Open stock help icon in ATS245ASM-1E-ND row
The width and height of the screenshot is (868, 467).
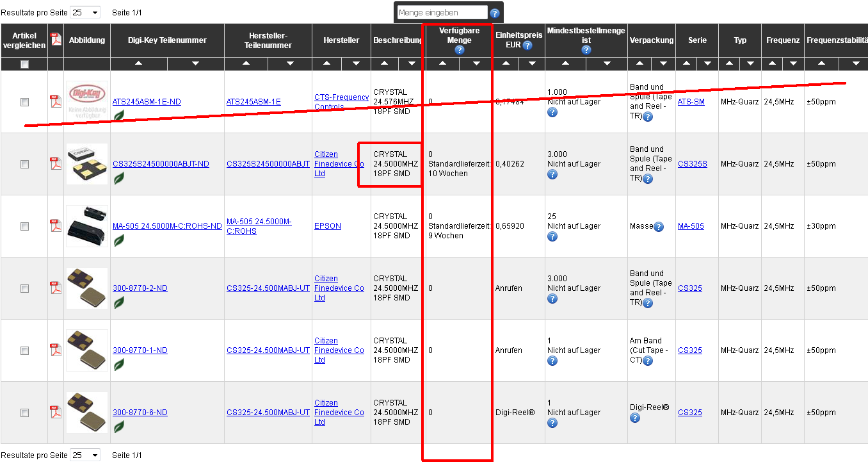pos(552,112)
